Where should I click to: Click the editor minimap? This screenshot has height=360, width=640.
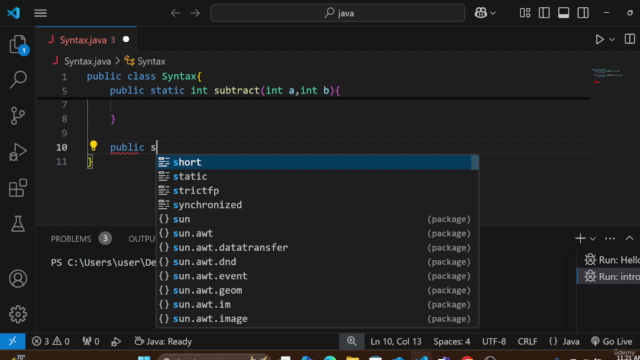tap(607, 76)
